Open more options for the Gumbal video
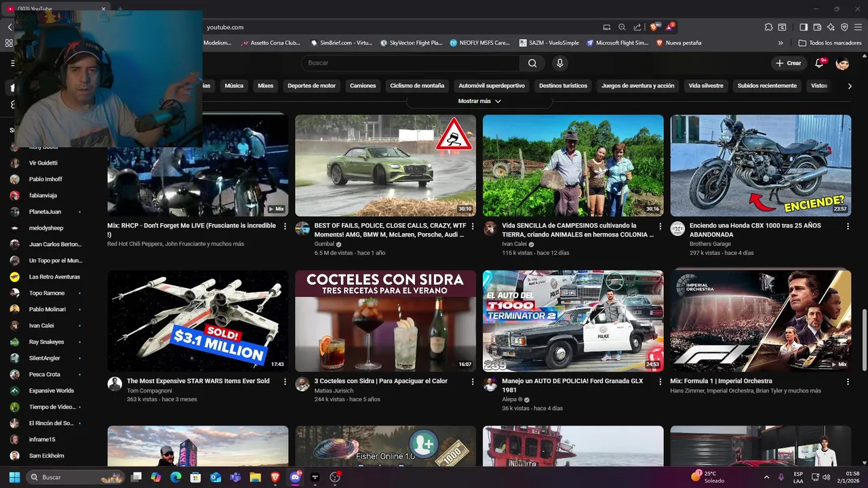868x488 pixels. [472, 226]
